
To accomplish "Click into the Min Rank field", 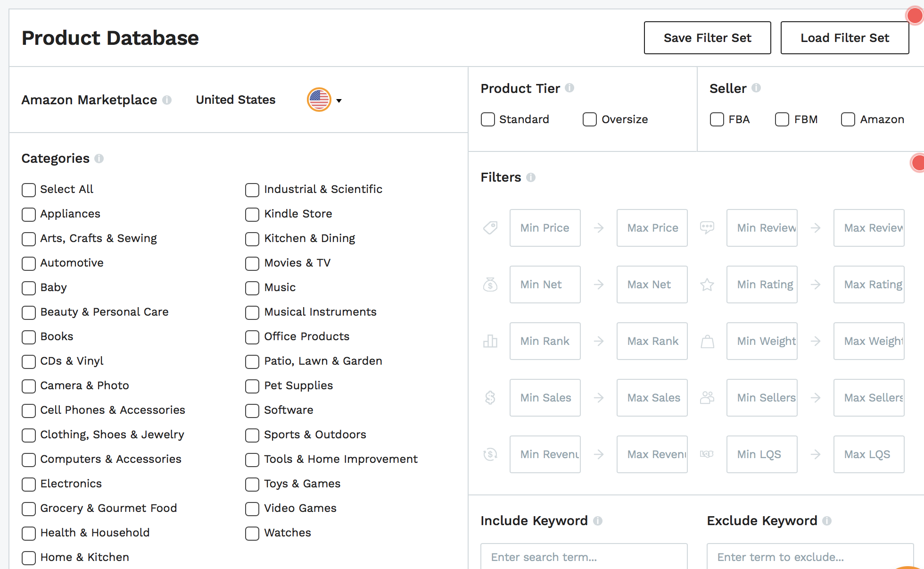I will coord(545,341).
